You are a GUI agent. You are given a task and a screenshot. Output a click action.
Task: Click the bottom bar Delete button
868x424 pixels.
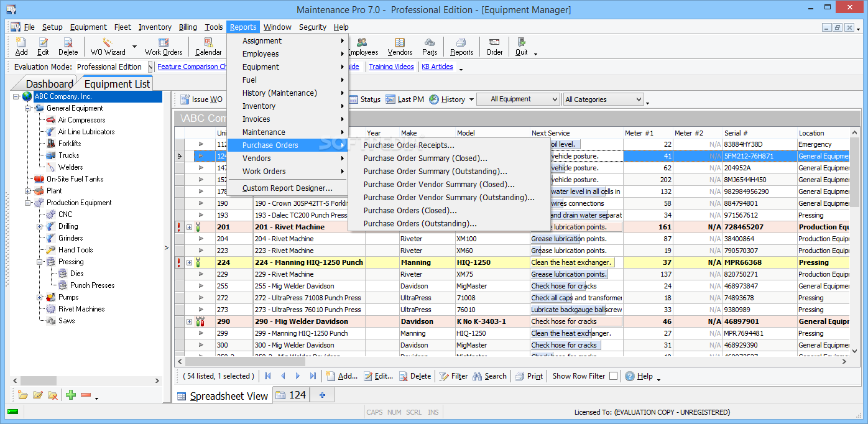(415, 376)
